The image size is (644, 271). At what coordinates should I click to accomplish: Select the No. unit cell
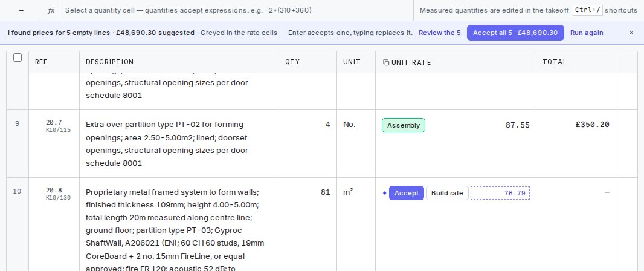click(356, 143)
